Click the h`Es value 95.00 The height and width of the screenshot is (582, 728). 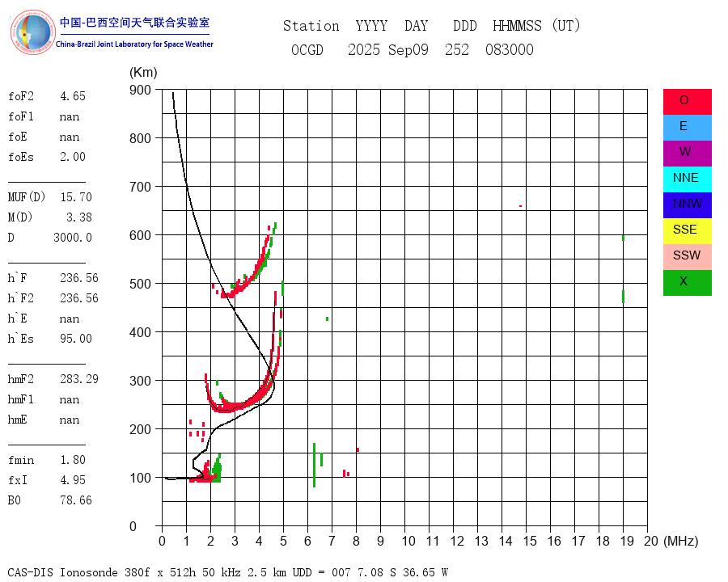(x=76, y=339)
